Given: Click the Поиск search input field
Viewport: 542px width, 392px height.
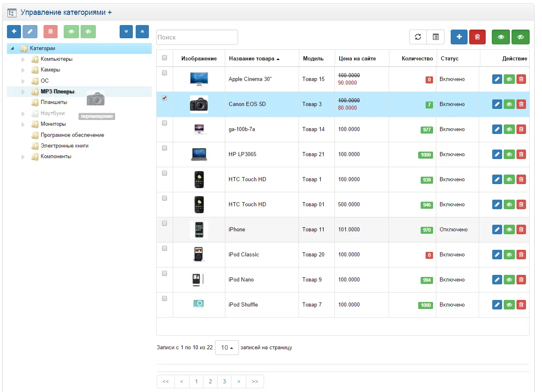Looking at the screenshot, I should click(197, 37).
